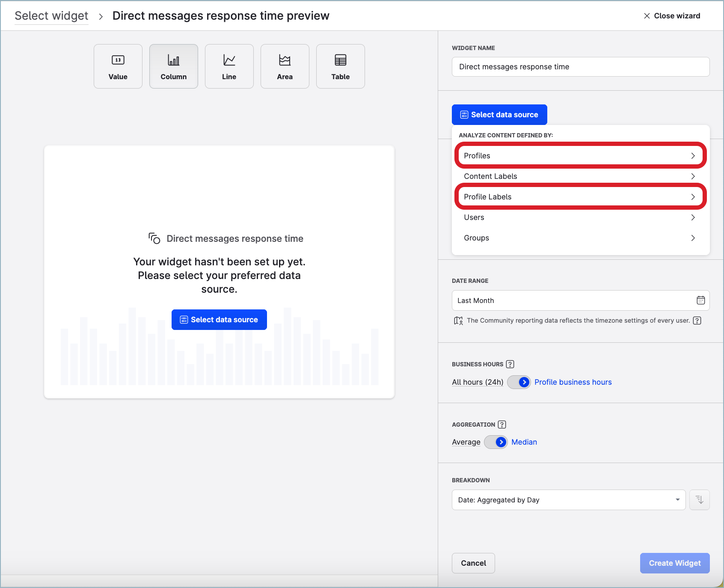
Task: Pick the Area chart type
Action: [x=285, y=66]
